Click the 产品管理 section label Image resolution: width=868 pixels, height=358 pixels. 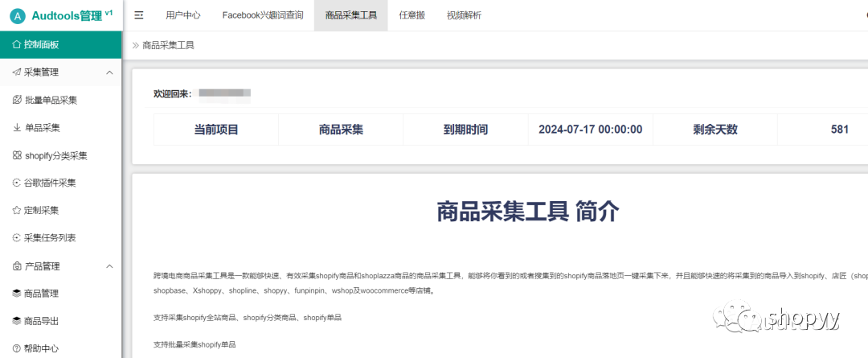pyautogui.click(x=42, y=266)
